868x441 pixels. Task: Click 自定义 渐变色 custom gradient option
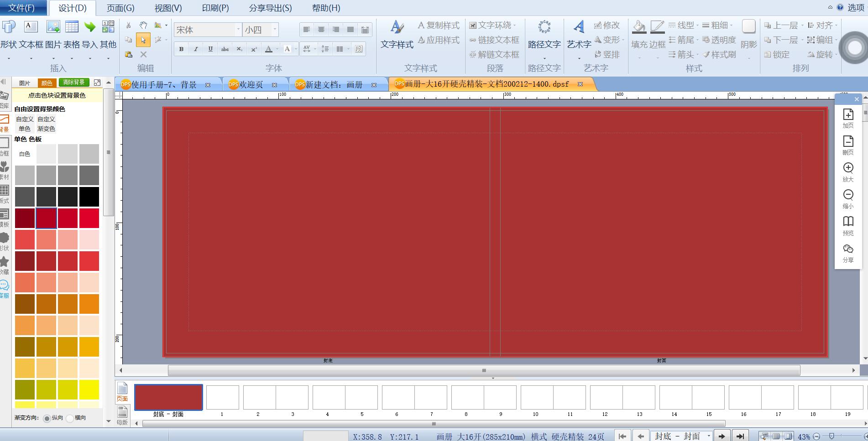pyautogui.click(x=46, y=124)
